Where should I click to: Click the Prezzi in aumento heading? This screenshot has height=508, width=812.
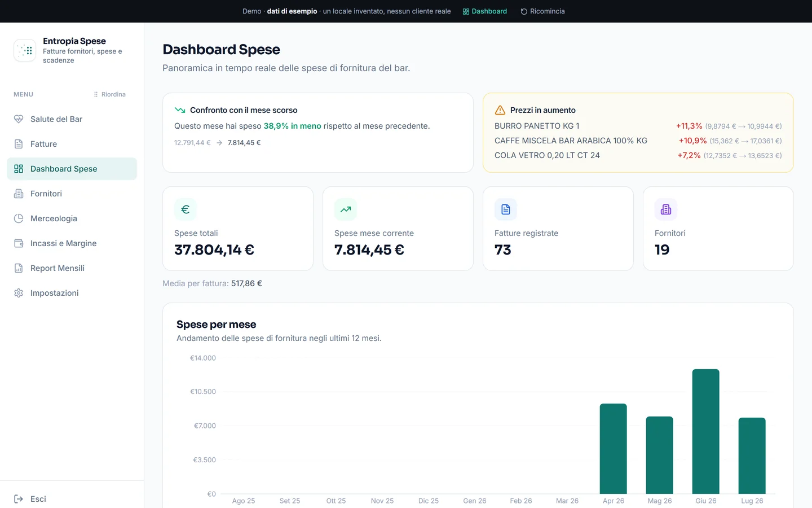[543, 110]
